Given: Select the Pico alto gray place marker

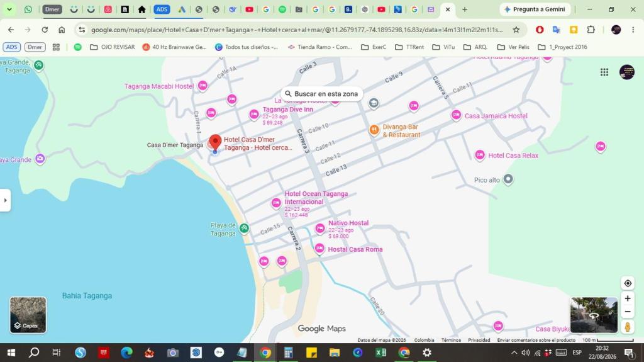Looking at the screenshot, I should 508,179.
